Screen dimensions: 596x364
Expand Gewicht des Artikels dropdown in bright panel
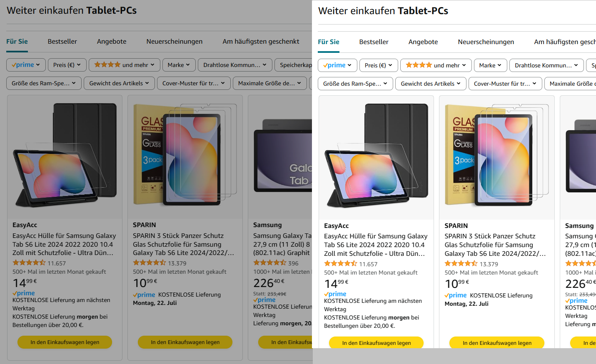(431, 84)
